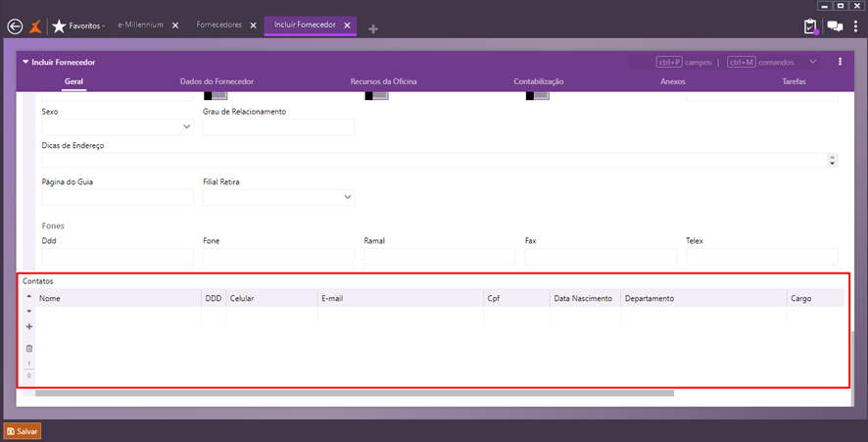The height and width of the screenshot is (442, 868).
Task: Close the Fornecedores tab
Action: coord(254,25)
